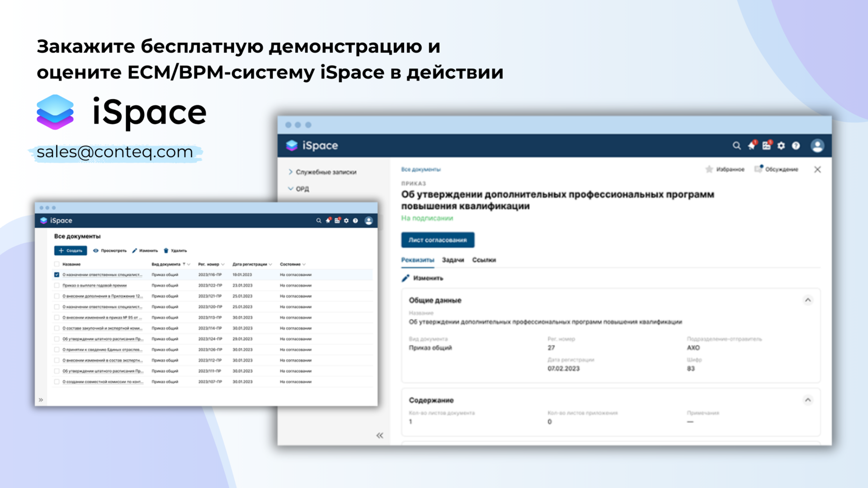
Task: Click the Все документы heading in list window
Action: [78, 237]
